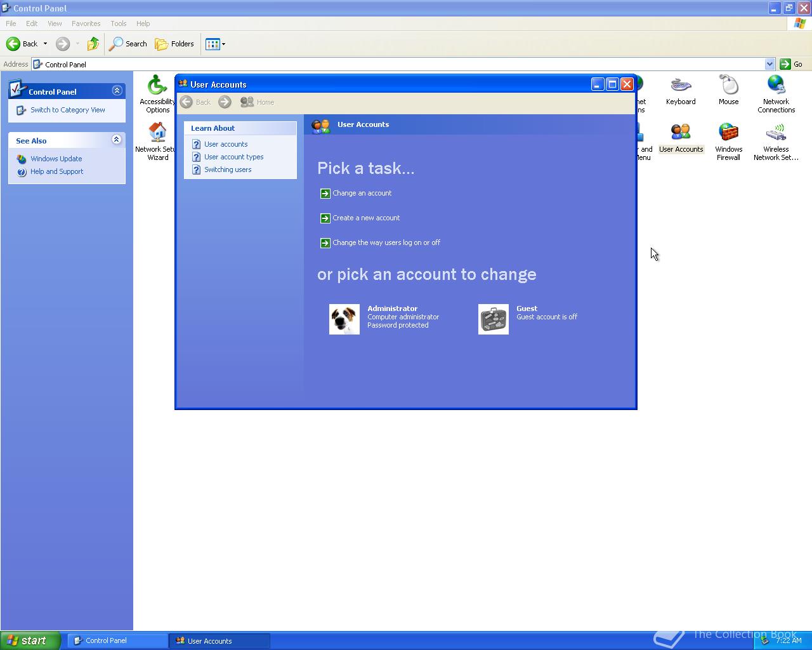Open the Favorites menu
Viewport: 812px width, 650px height.
click(86, 23)
